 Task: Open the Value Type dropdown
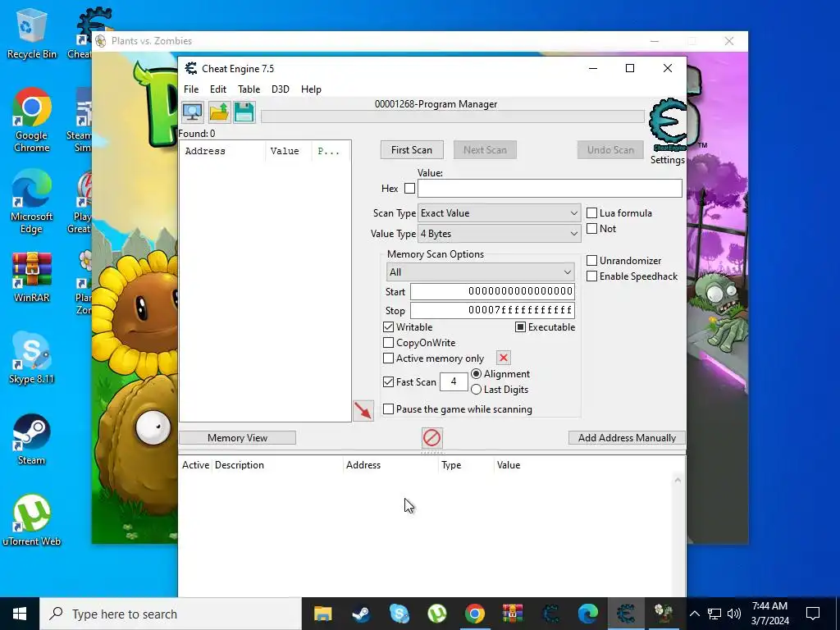(x=499, y=234)
